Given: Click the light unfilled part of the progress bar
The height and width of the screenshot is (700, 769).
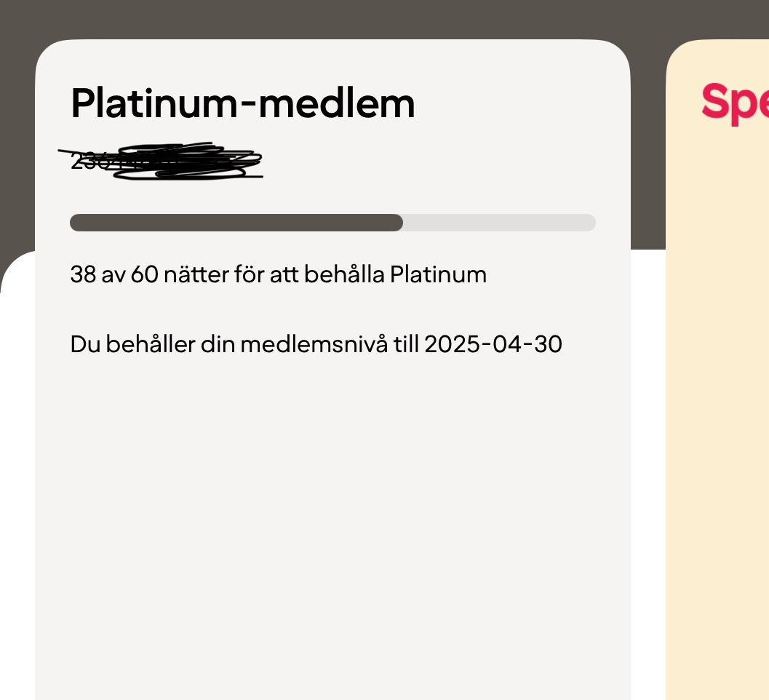Looking at the screenshot, I should pos(499,223).
